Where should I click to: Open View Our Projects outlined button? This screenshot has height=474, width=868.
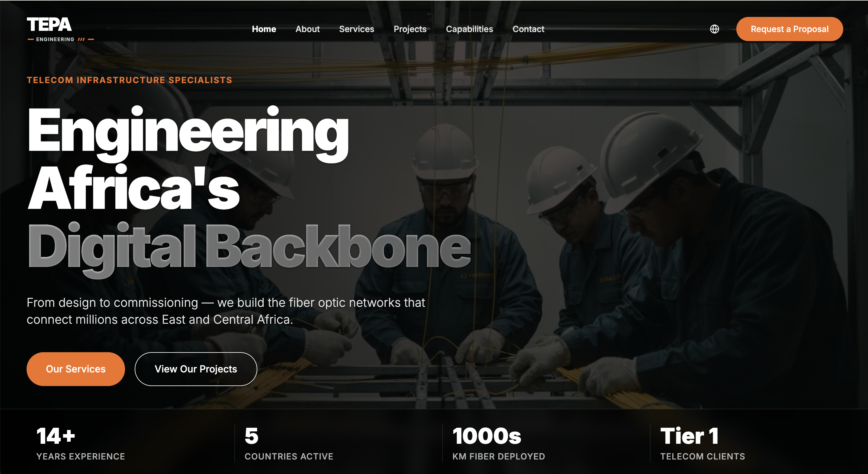[x=196, y=369]
